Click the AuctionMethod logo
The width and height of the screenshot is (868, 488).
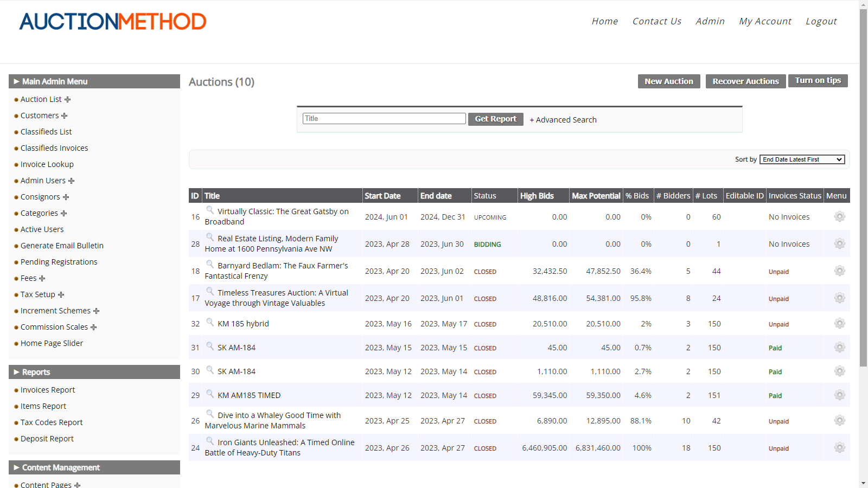(x=113, y=21)
